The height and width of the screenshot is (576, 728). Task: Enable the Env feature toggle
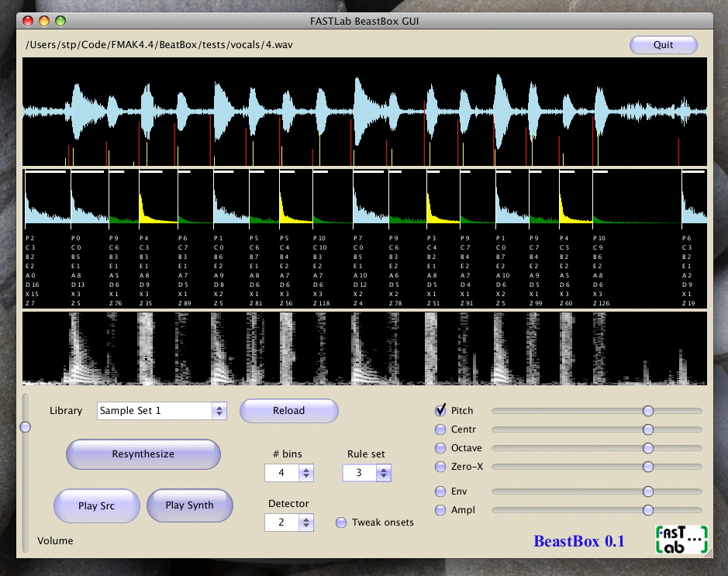coord(440,491)
